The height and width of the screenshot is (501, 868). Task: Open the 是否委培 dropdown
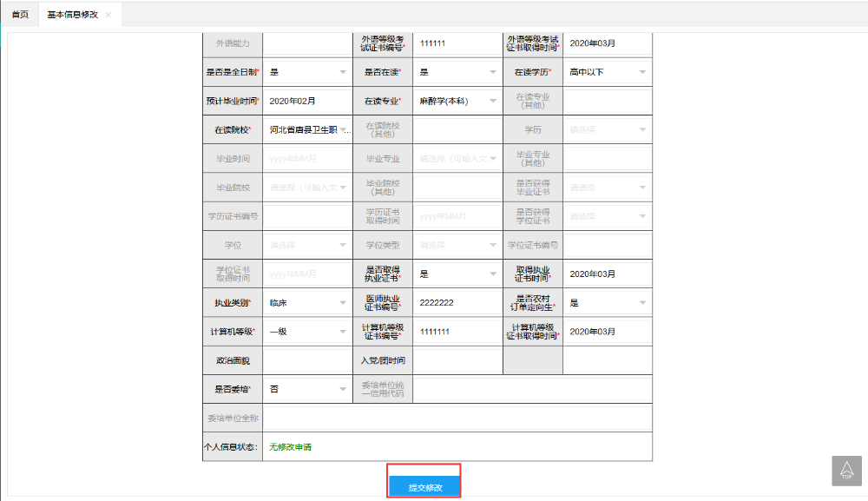pyautogui.click(x=306, y=389)
